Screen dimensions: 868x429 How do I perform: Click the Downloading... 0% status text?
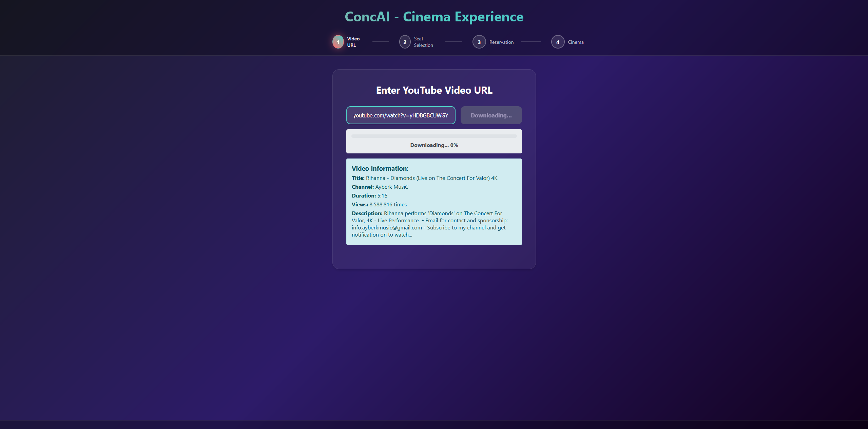pos(434,145)
